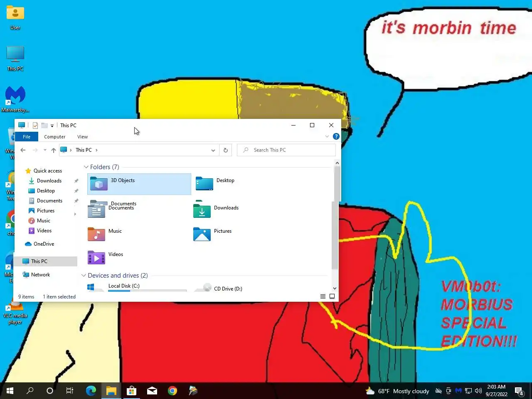Open Google Chrome from taskbar
Image resolution: width=532 pixels, height=399 pixels.
(x=172, y=391)
